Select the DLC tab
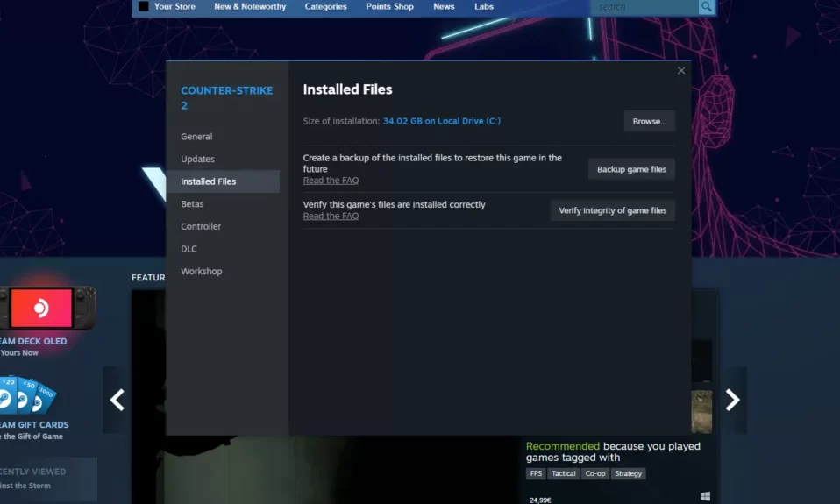Screen dimensions: 840x504 pos(223,249)
